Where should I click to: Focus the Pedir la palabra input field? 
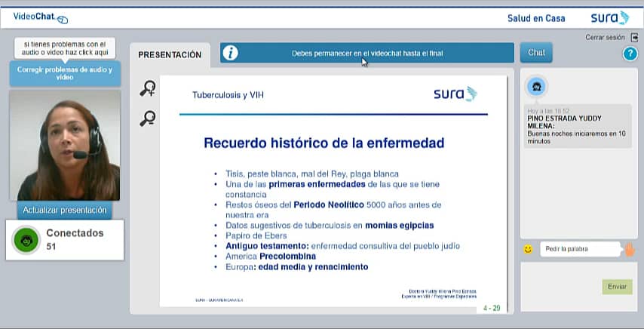pyautogui.click(x=580, y=249)
